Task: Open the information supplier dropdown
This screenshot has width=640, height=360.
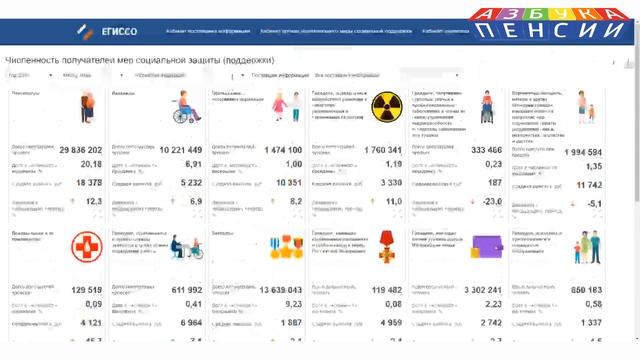Action: coord(387,75)
